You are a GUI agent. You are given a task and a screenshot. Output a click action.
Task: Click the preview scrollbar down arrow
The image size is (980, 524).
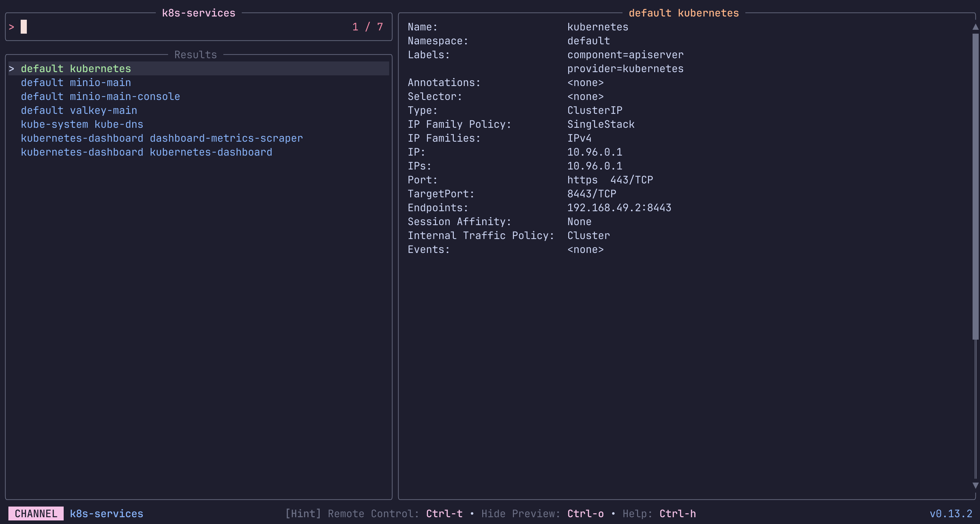pyautogui.click(x=975, y=486)
